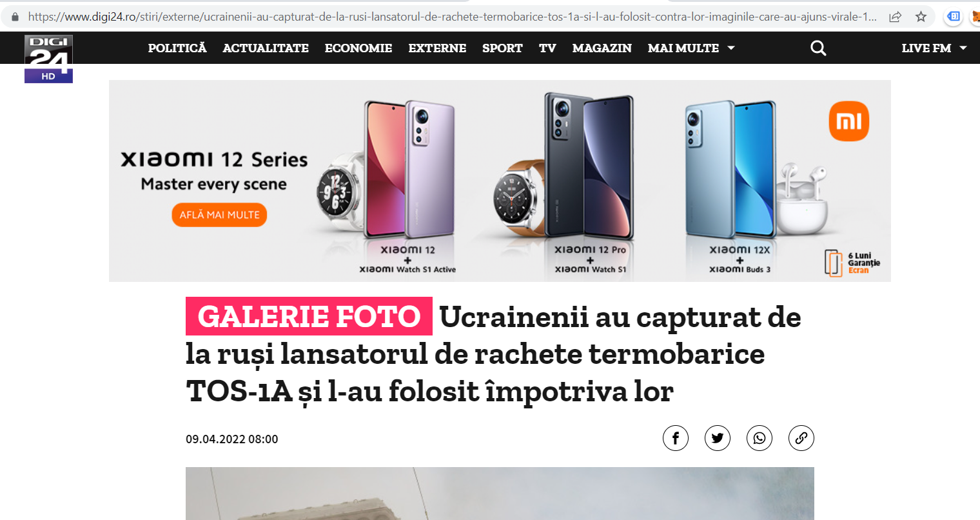Click the URL address field
The height and width of the screenshot is (520, 980).
[x=451, y=17]
